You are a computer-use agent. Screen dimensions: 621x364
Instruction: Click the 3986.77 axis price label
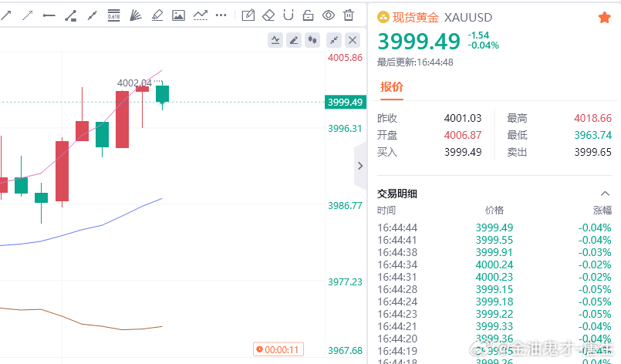(x=345, y=206)
